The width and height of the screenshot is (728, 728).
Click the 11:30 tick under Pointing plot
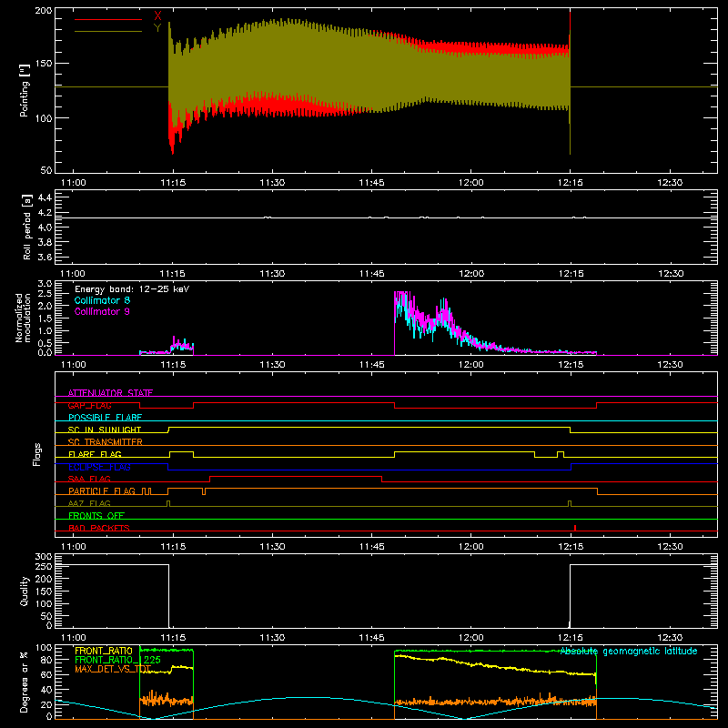(272, 183)
